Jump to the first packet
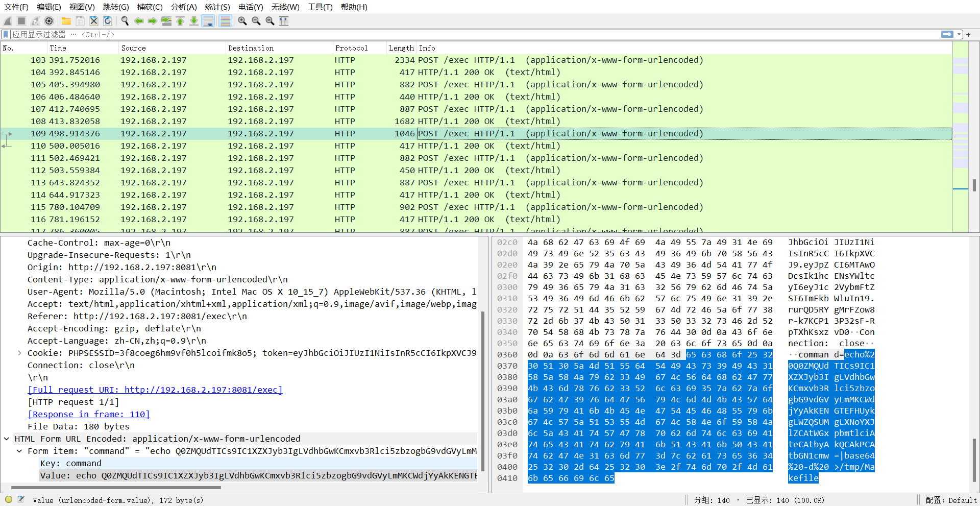Viewport: 980px width, 506px height. [180, 21]
